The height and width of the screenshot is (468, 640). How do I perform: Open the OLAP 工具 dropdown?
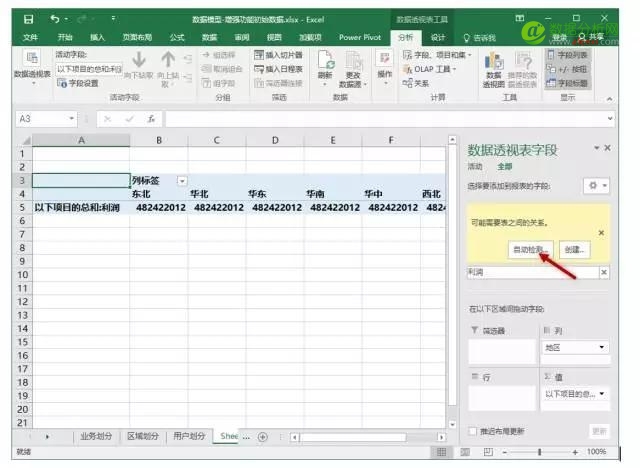coord(429,69)
